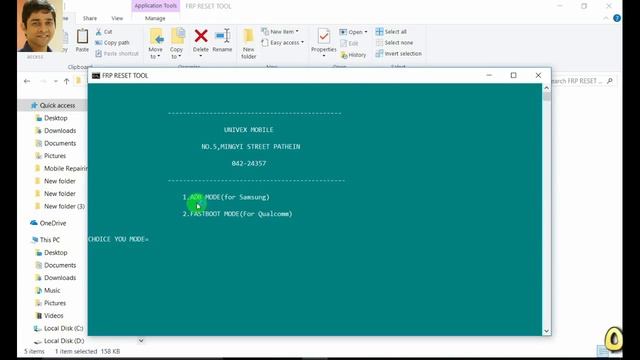
Task: Click the UNIVEX MOBILE heading text
Action: tap(249, 130)
